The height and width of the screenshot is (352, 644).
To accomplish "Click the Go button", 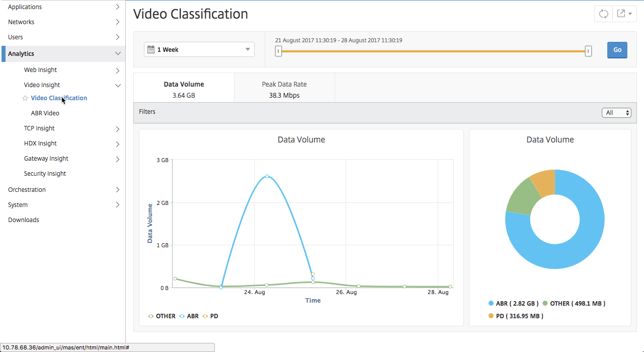I will (617, 50).
